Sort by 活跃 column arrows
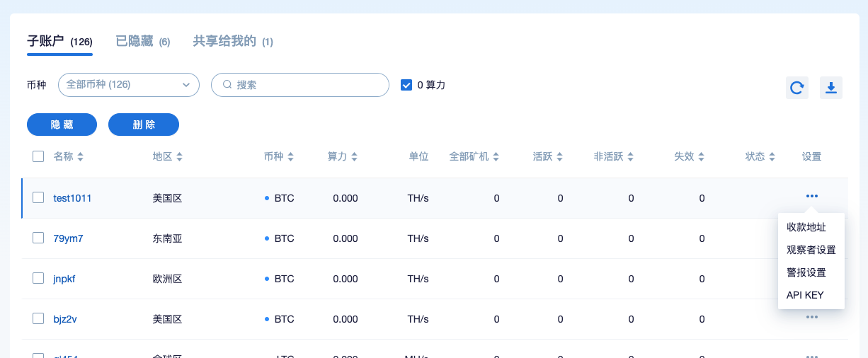Viewport: 868px width, 358px height. [559, 157]
